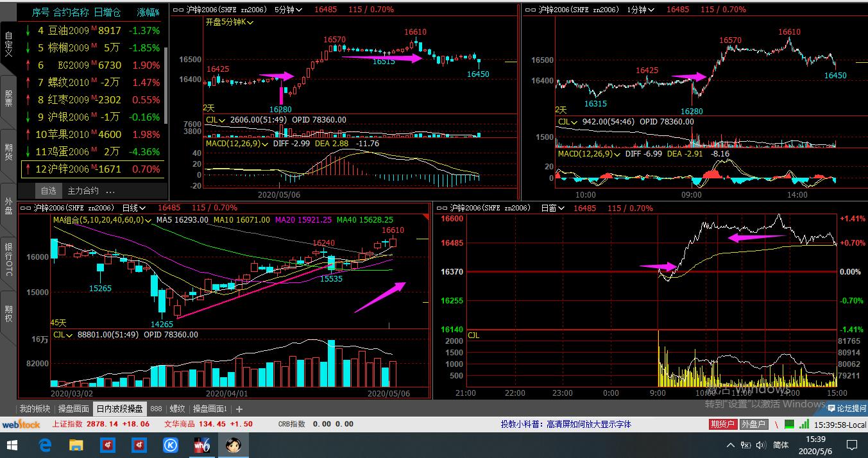Image resolution: width=868 pixels, height=458 pixels.
Task: Expand CJL dropdown in the daily chart
Action: [x=64, y=335]
